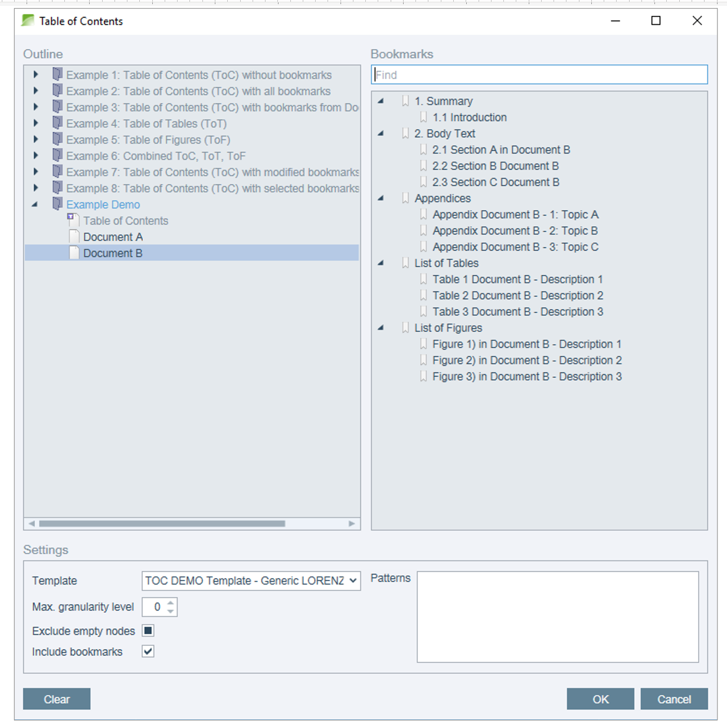Click bookmark icon beside 2.1 Section A
Image resolution: width=727 pixels, height=728 pixels.
tap(423, 149)
